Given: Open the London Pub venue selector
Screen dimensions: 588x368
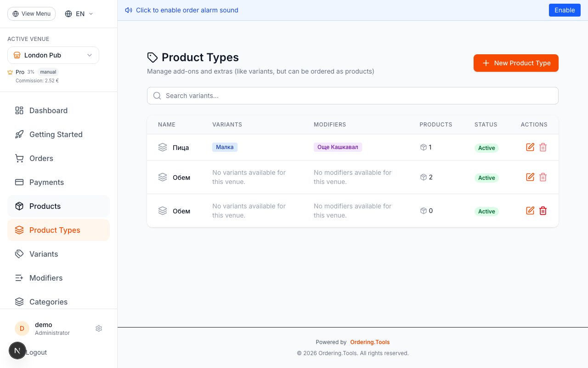Looking at the screenshot, I should coord(53,55).
